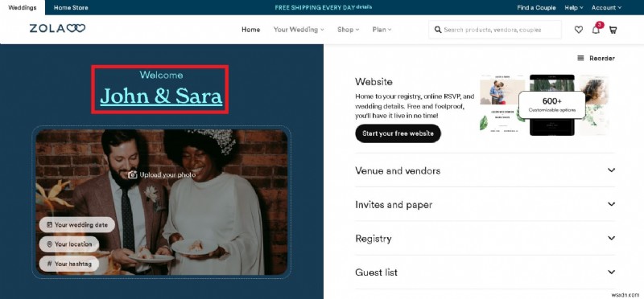Viewport: 644px width, 299px height.
Task: Click the couple photo placeholder
Action: (x=162, y=203)
